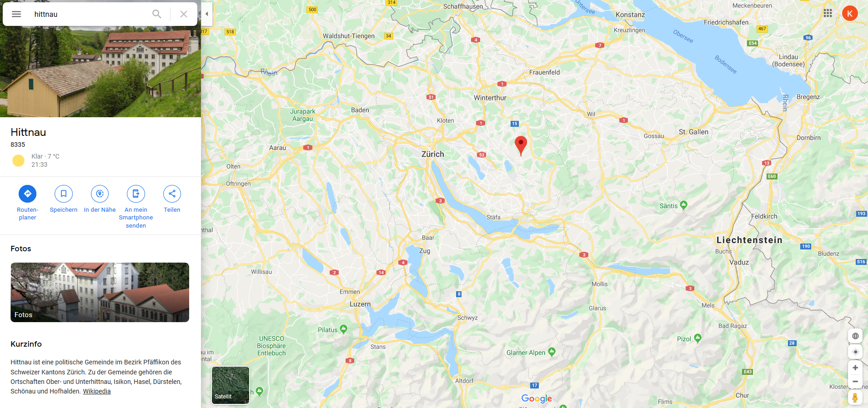Viewport: 868px width, 408px height.
Task: Zoom in with plus button
Action: [855, 368]
